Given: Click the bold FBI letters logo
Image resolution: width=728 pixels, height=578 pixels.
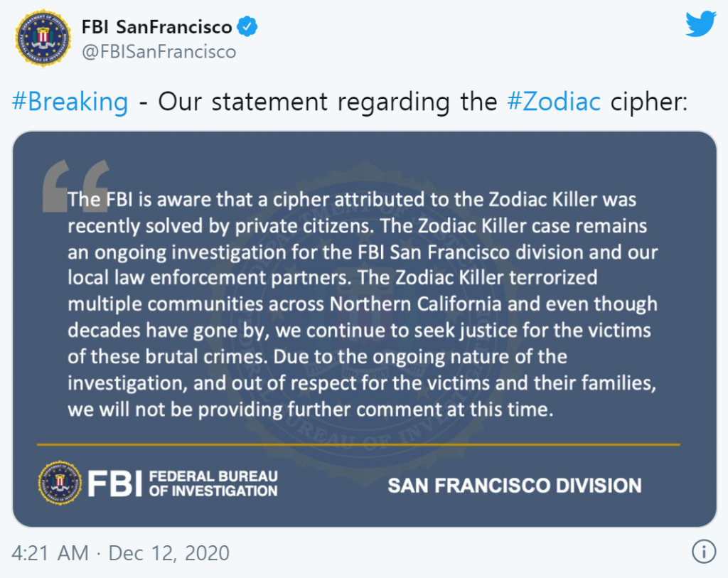Looking at the screenshot, I should [117, 484].
